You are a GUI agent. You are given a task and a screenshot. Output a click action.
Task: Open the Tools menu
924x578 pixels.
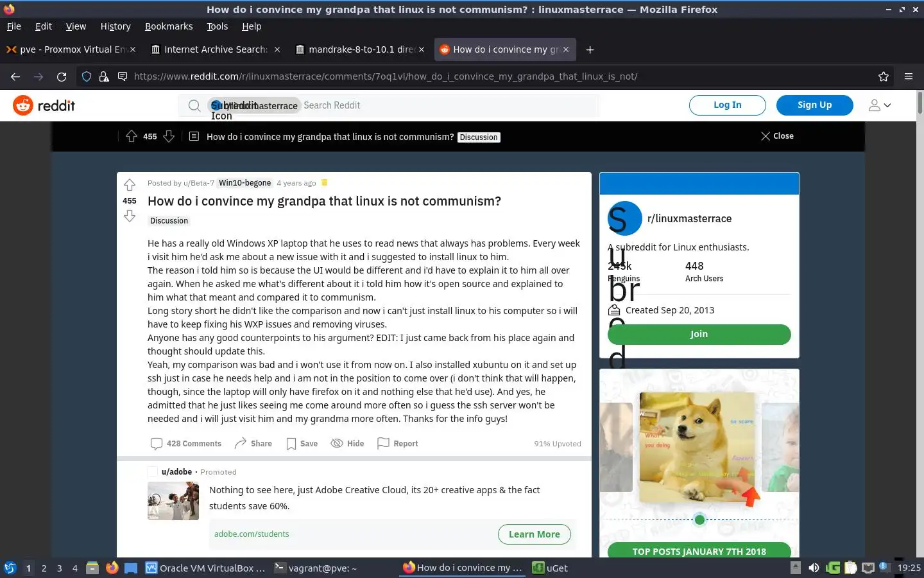click(218, 26)
